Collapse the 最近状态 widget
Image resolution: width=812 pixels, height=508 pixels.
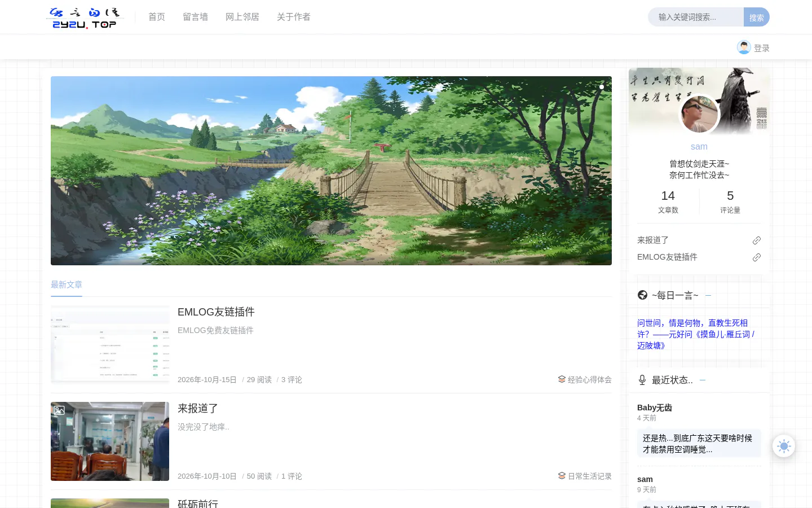tap(703, 380)
